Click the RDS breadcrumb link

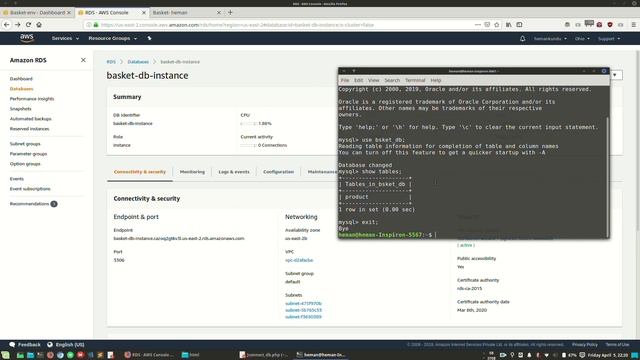111,62
